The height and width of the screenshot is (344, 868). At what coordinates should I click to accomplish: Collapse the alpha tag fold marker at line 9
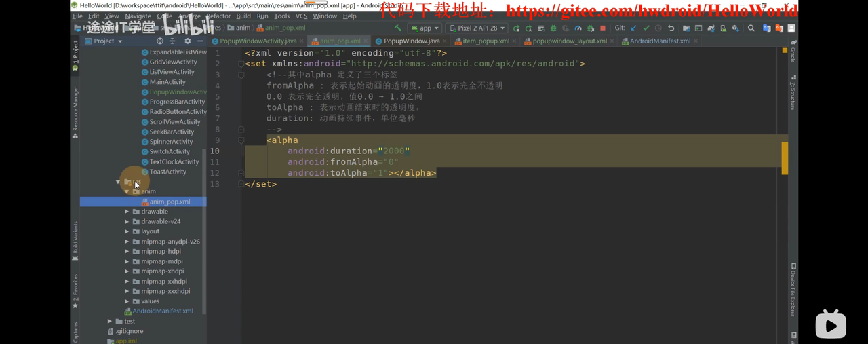click(241, 140)
